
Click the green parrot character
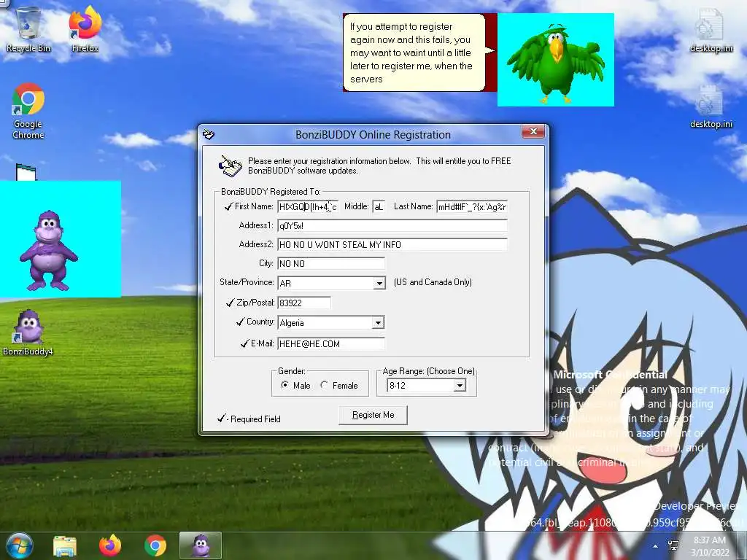(x=555, y=63)
